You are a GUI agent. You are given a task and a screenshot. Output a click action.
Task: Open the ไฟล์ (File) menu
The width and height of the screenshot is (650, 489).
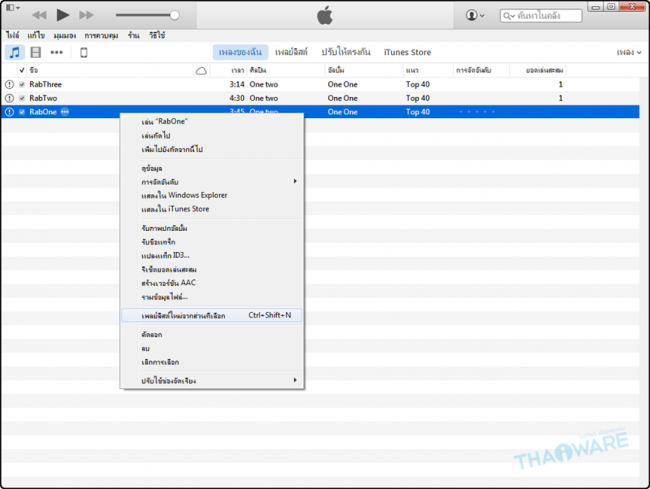[12, 35]
